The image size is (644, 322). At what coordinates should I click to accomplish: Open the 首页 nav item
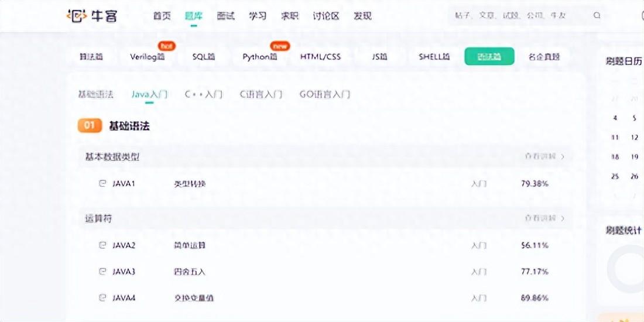pyautogui.click(x=162, y=16)
